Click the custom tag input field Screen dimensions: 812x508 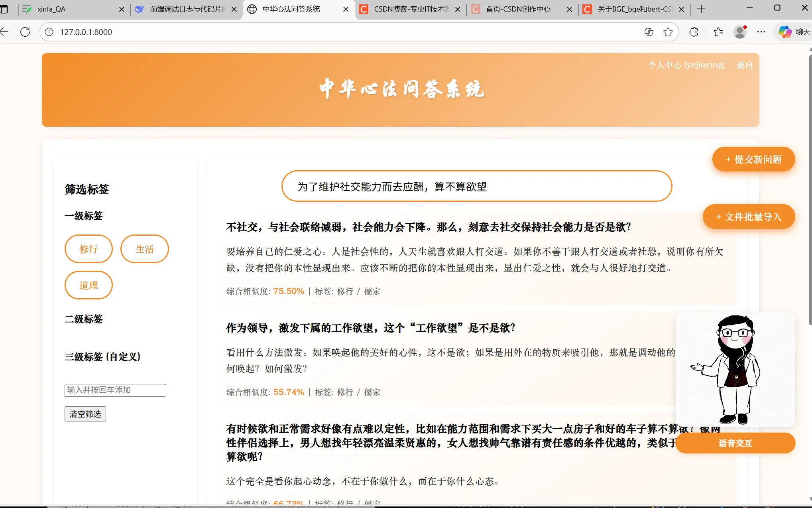(x=115, y=390)
